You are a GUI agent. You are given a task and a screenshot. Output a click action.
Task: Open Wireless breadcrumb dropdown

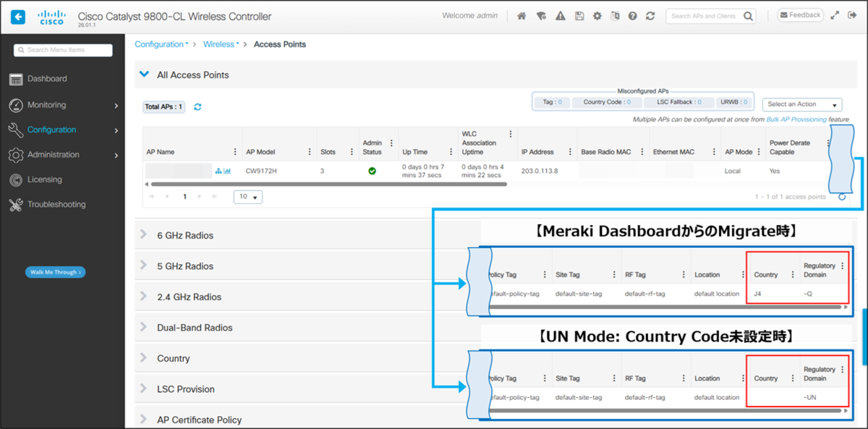point(221,44)
